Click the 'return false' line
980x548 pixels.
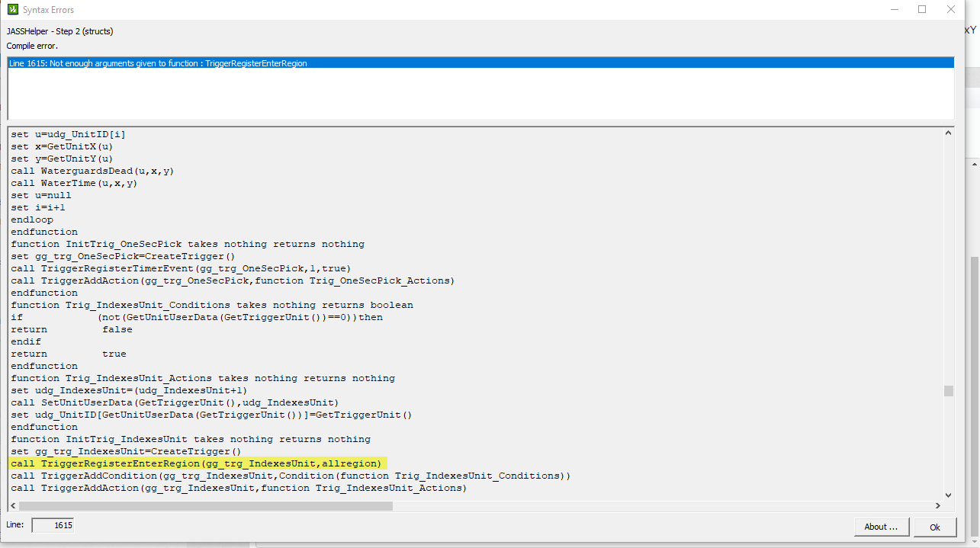(x=72, y=329)
